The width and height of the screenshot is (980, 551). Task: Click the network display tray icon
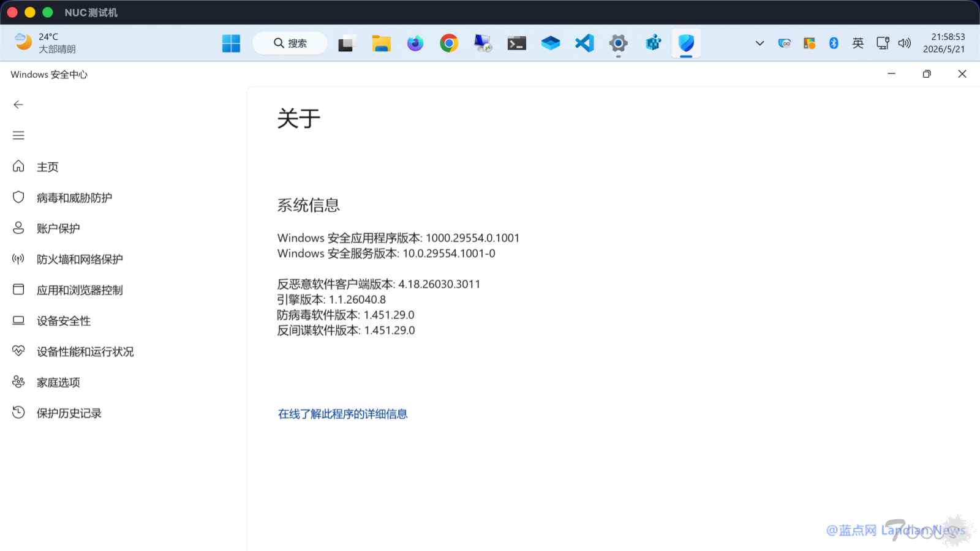(883, 43)
